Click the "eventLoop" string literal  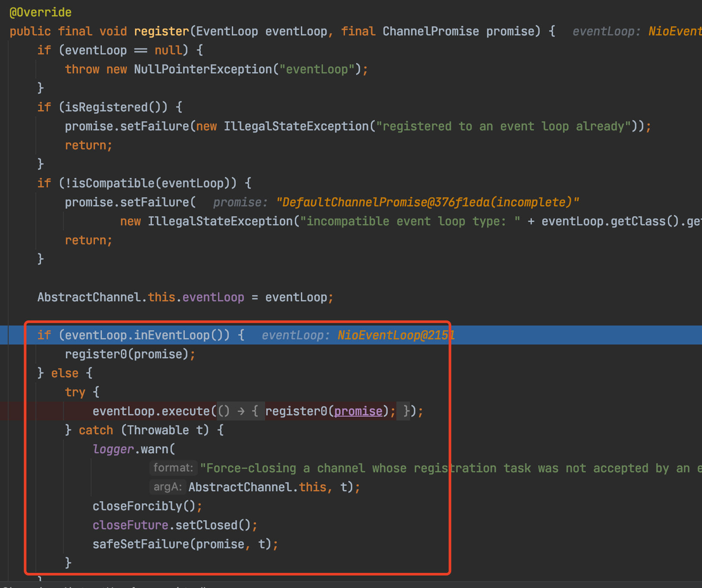[317, 69]
